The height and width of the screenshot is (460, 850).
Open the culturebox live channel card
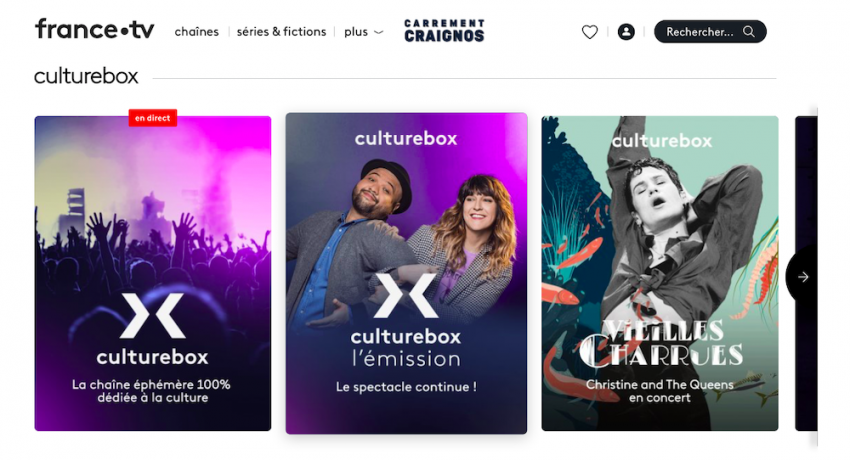click(x=153, y=274)
